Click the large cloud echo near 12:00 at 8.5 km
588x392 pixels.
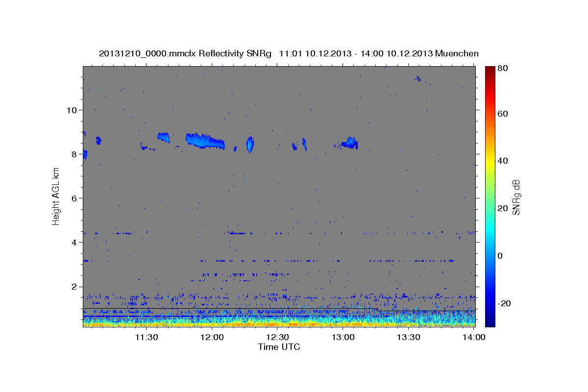pos(205,141)
